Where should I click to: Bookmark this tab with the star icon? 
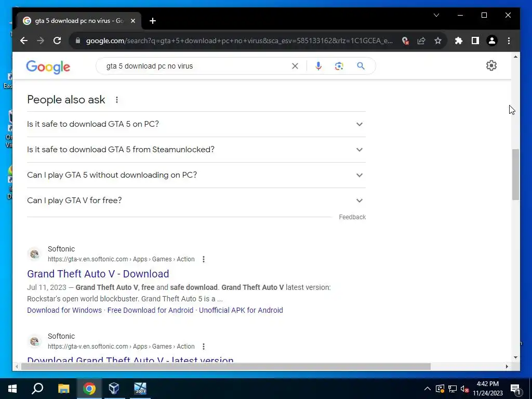(x=438, y=41)
